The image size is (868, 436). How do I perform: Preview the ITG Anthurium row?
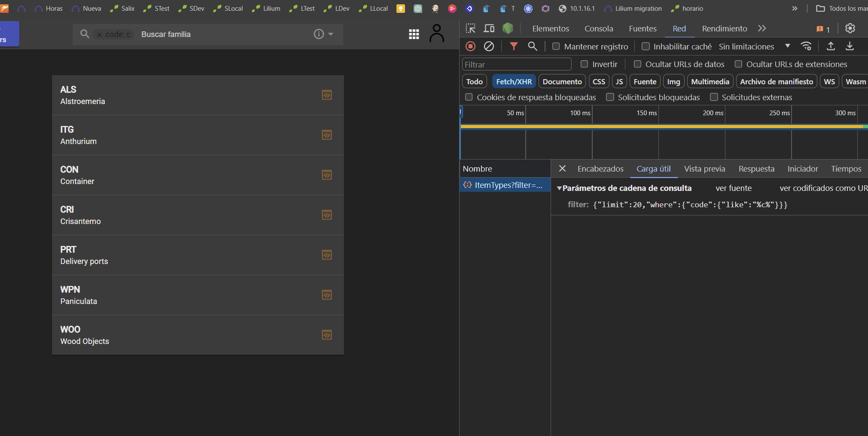coord(327,135)
